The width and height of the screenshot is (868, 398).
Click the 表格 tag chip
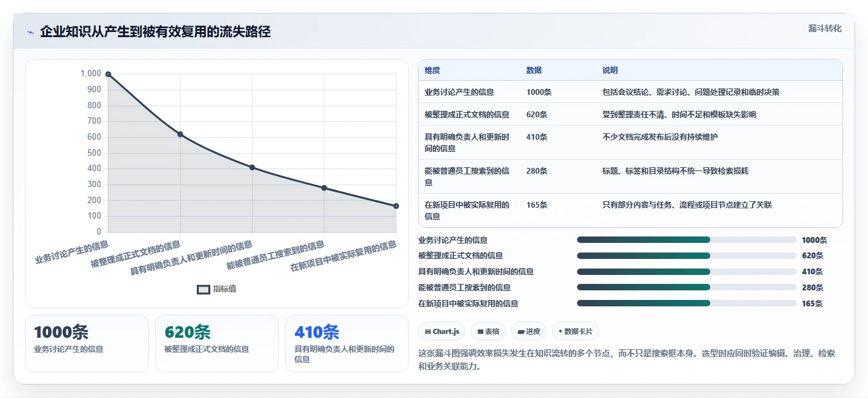click(488, 331)
